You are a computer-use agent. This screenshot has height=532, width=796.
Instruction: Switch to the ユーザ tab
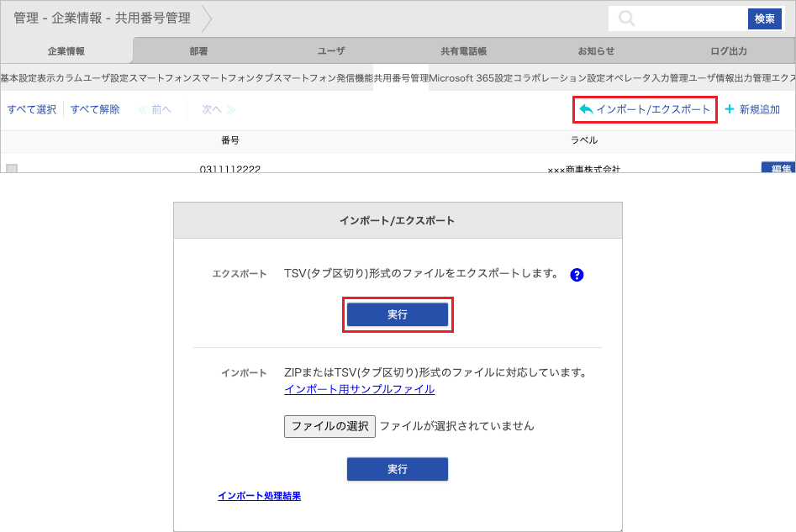331,50
